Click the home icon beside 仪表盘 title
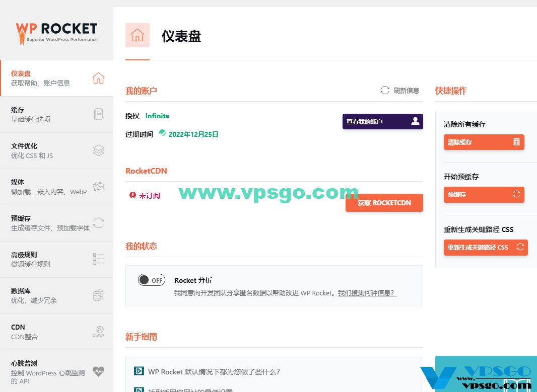 (138, 35)
